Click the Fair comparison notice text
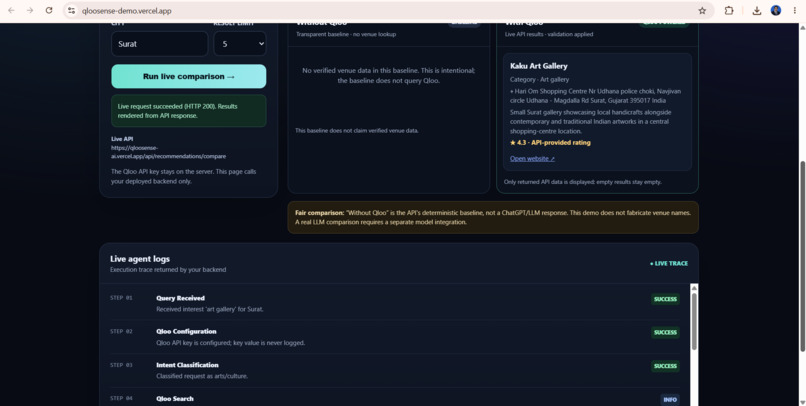 pos(493,217)
